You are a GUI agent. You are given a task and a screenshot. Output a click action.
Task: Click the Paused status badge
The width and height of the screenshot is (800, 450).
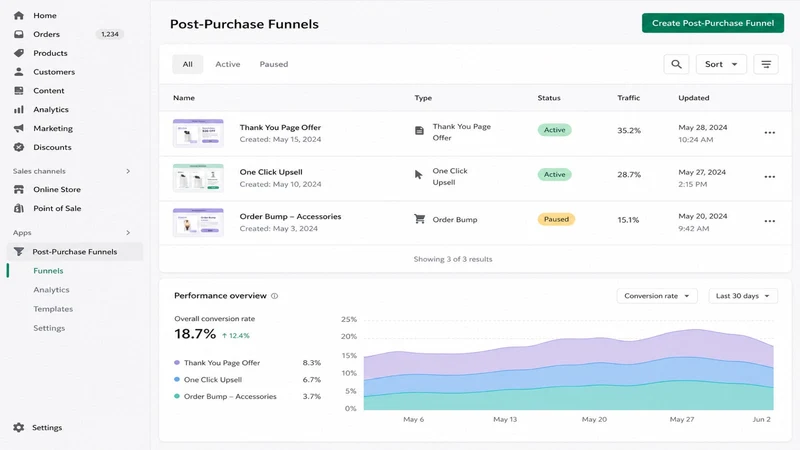click(556, 219)
